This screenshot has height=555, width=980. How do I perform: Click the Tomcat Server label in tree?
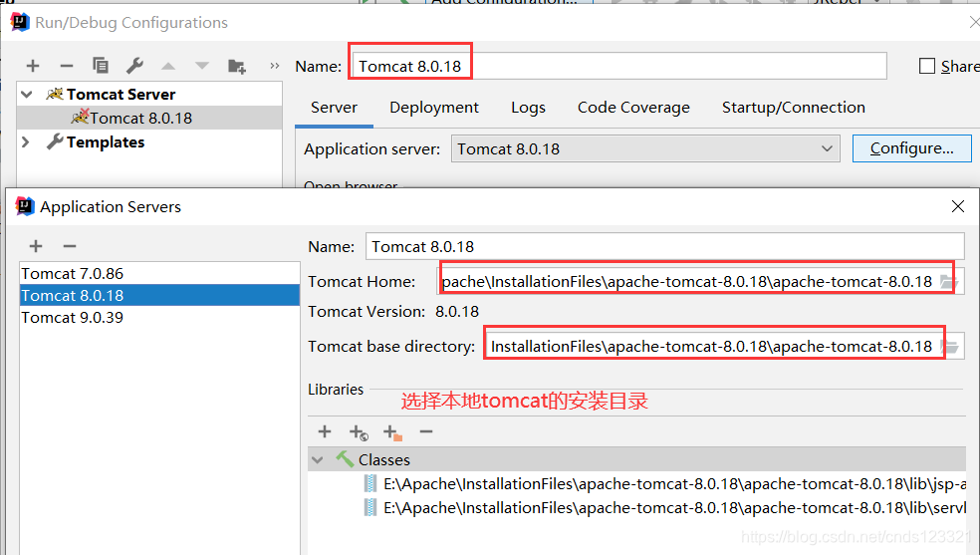point(122,95)
